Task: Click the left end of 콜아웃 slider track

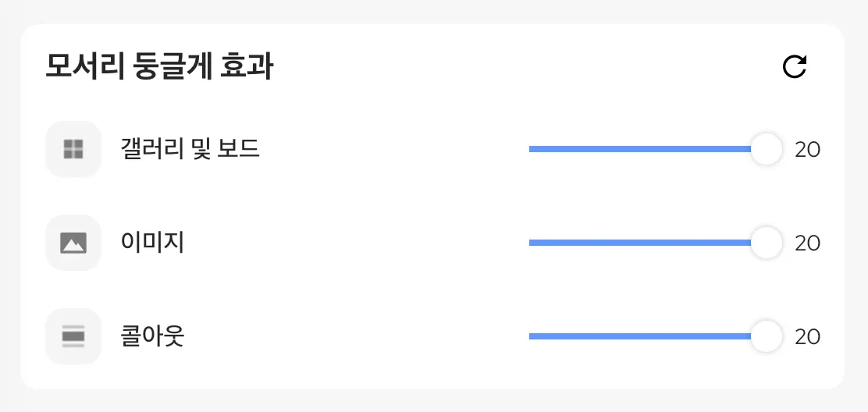Action: coord(532,336)
